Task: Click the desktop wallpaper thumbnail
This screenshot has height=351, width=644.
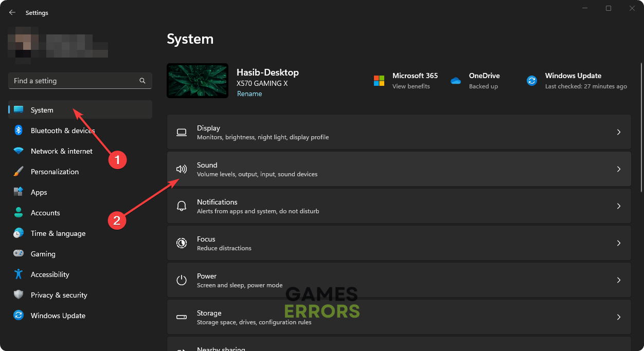Action: [x=198, y=81]
